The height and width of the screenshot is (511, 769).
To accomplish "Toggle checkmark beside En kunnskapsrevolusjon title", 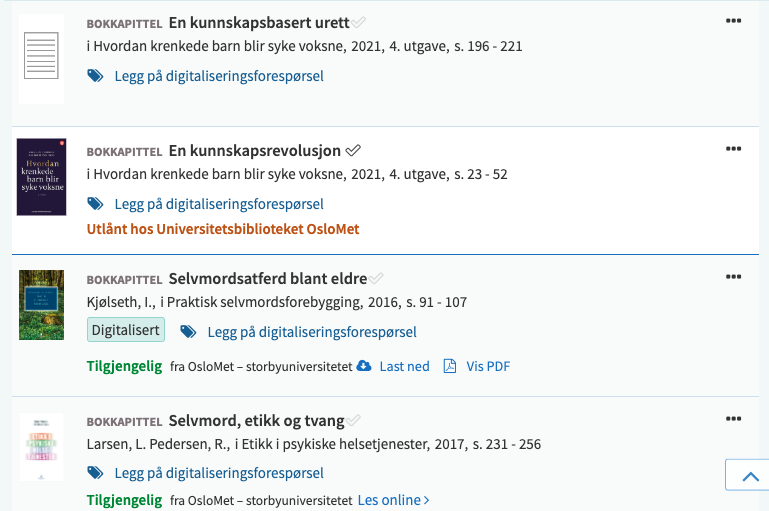I will tap(353, 150).
